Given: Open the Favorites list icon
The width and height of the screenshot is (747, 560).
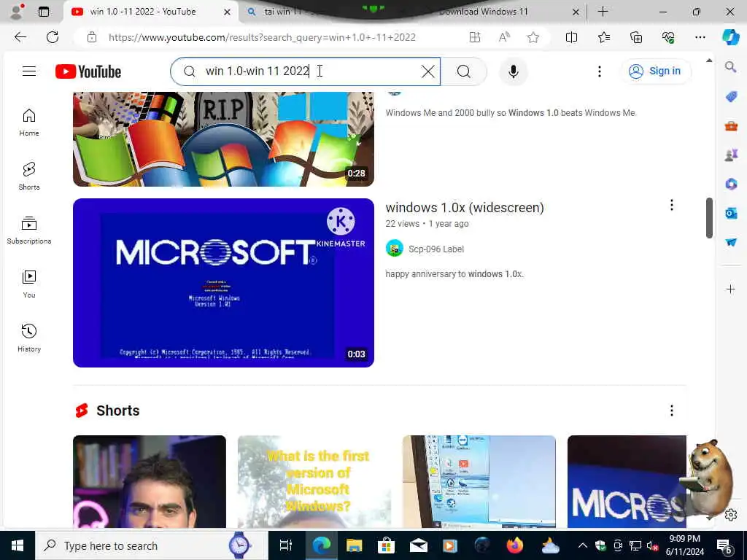Looking at the screenshot, I should coord(603,37).
